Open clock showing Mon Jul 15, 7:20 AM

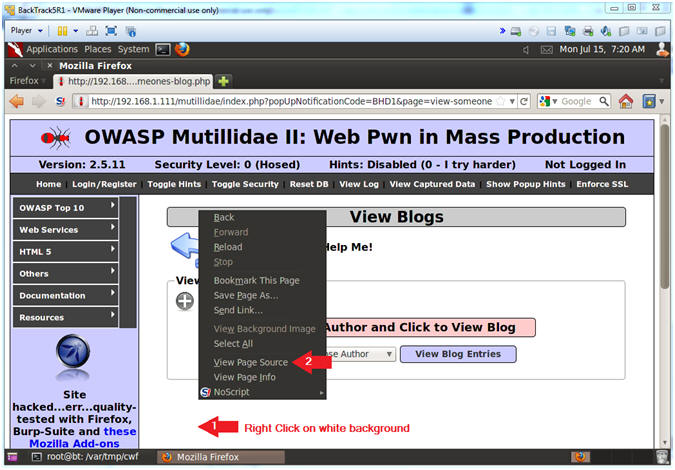602,49
